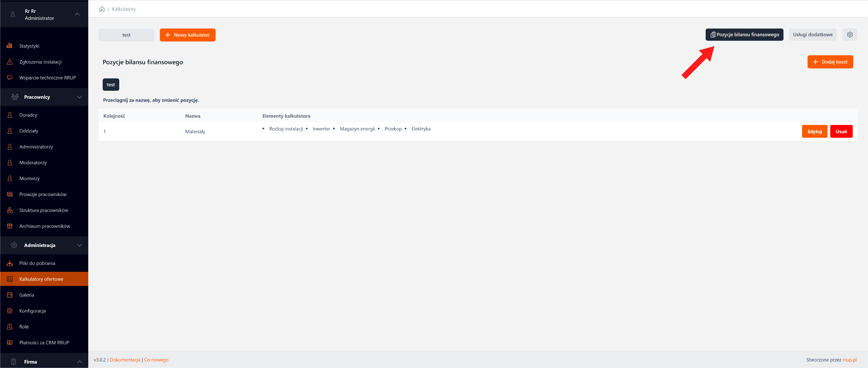Click the Archiwum pracowników archive icon
Image resolution: width=868 pixels, height=368 pixels.
(9, 226)
